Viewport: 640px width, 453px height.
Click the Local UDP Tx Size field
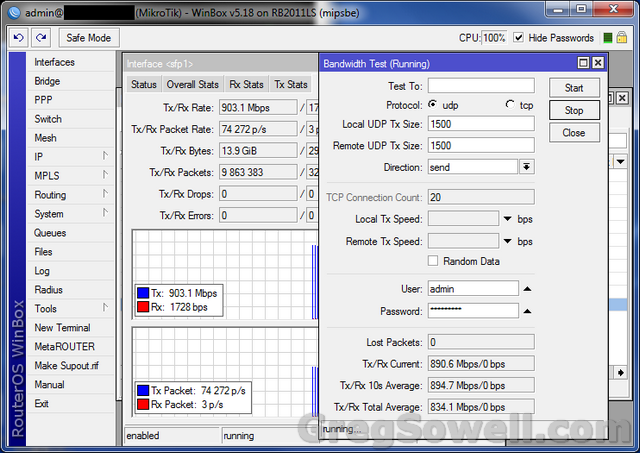(481, 124)
